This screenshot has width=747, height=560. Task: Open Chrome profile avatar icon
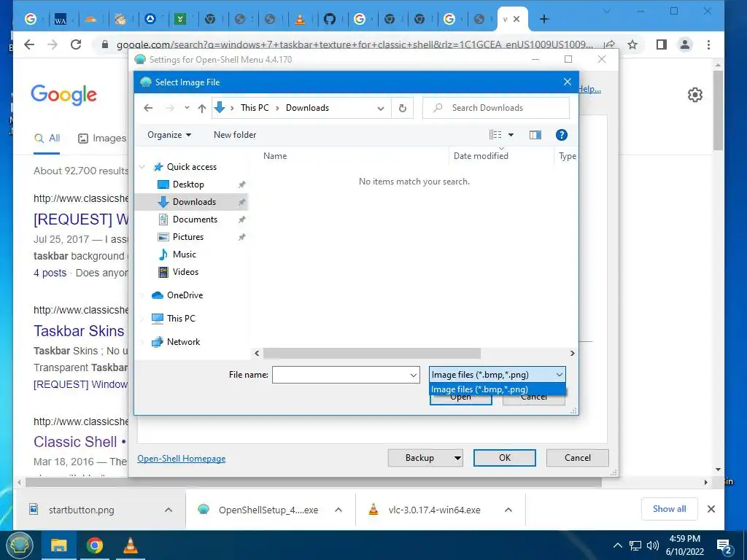coord(685,44)
